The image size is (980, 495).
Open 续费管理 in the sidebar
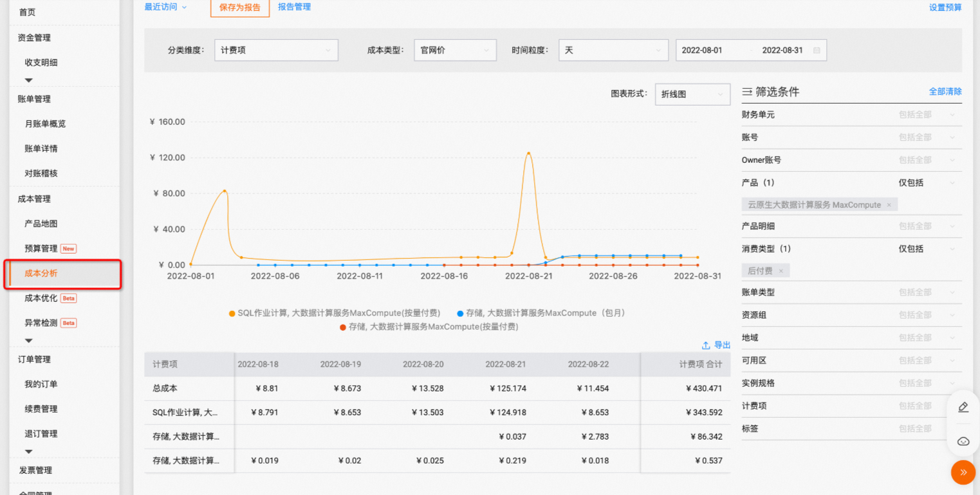(x=41, y=409)
